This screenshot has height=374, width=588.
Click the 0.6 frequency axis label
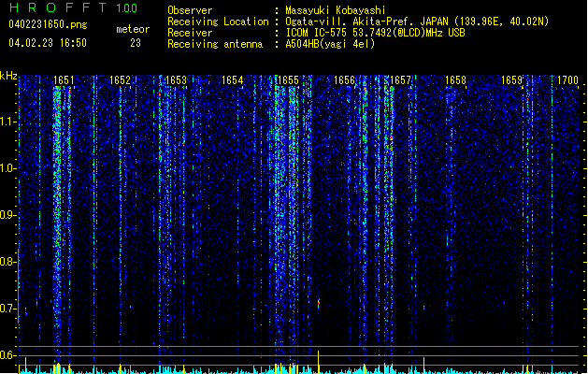pyautogui.click(x=7, y=355)
